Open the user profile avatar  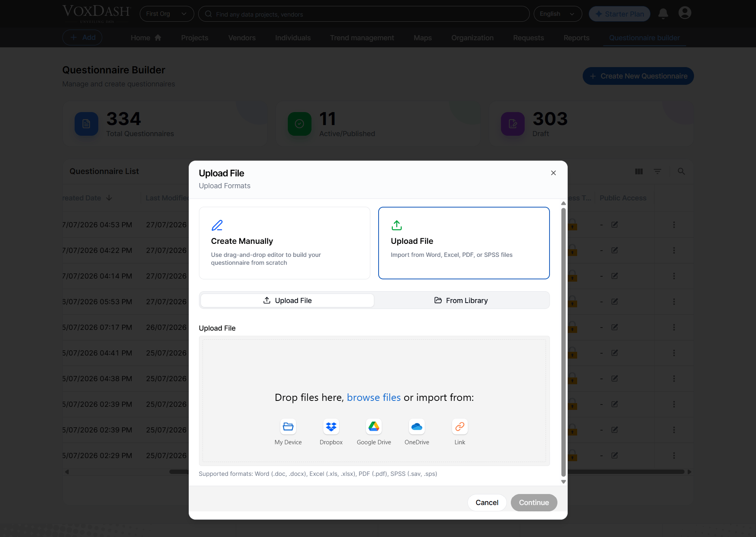[x=685, y=13]
